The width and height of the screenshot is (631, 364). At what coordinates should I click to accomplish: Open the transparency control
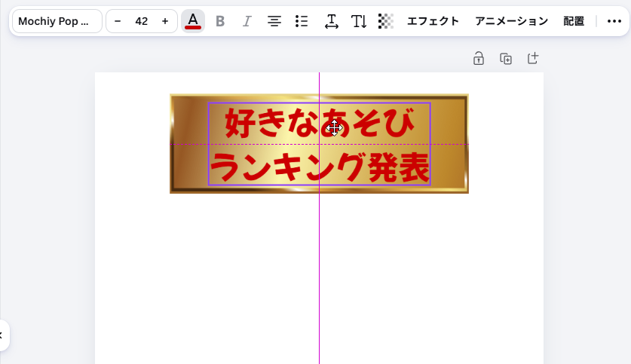tap(385, 21)
